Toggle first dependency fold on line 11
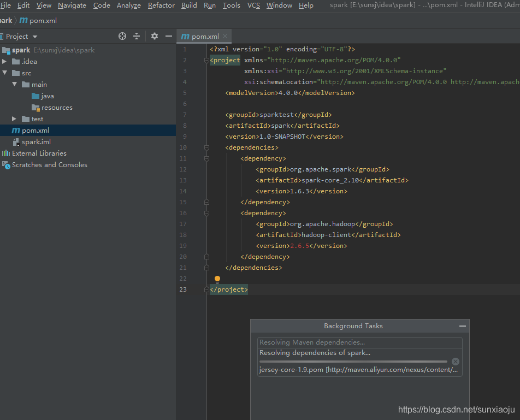Screen dimensions: 520x420 pos(206,158)
